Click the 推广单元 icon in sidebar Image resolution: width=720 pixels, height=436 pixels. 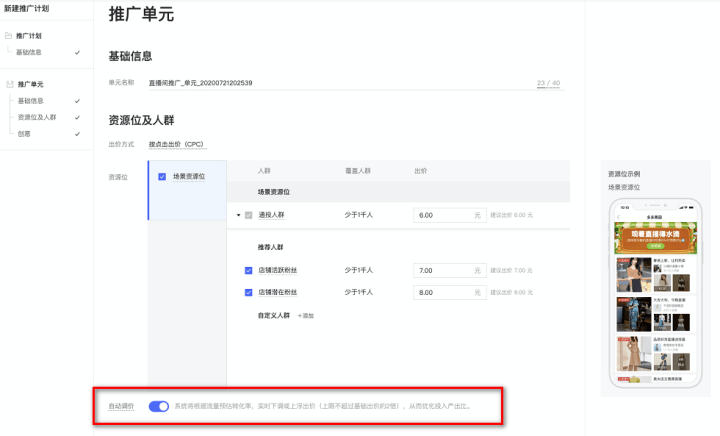tap(10, 85)
